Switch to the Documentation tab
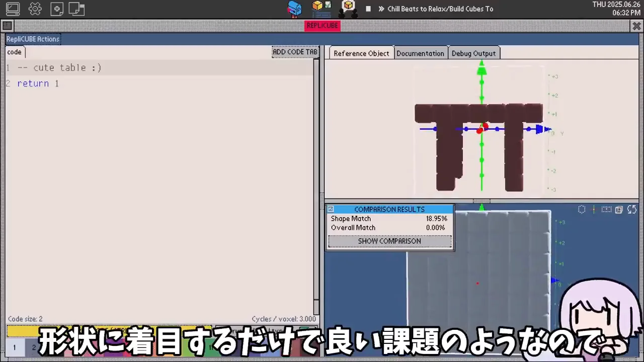The height and width of the screenshot is (362, 644). coord(420,53)
